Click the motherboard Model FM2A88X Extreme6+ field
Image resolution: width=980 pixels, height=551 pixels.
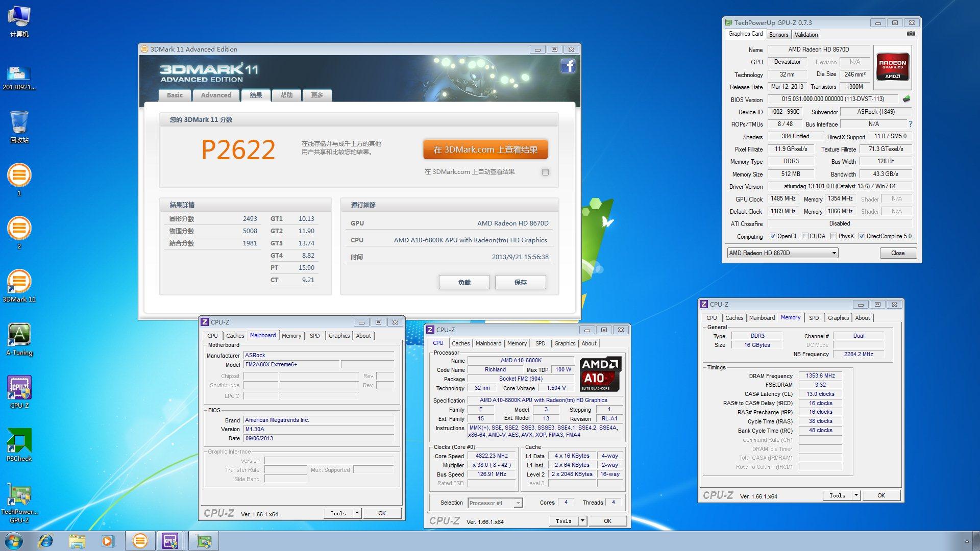click(x=291, y=365)
